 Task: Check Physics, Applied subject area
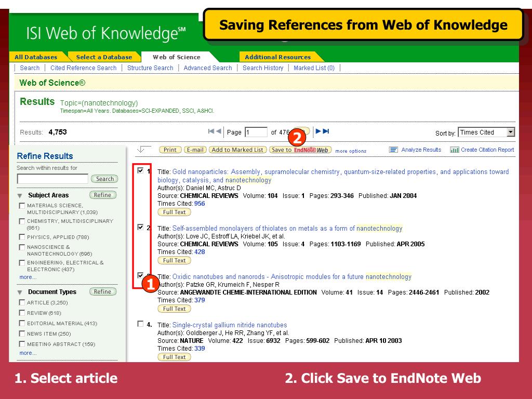pyautogui.click(x=22, y=237)
